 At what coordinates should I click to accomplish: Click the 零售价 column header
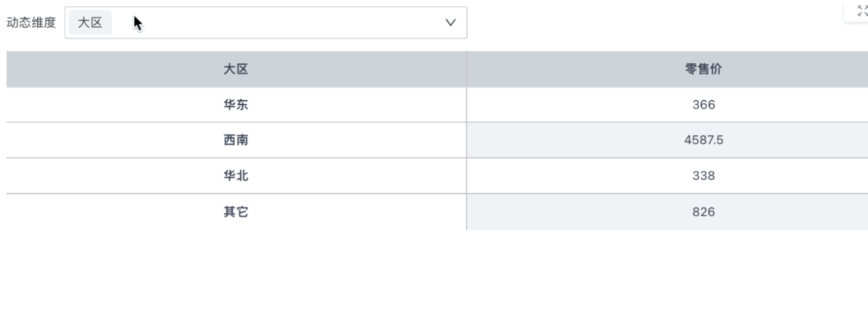703,69
